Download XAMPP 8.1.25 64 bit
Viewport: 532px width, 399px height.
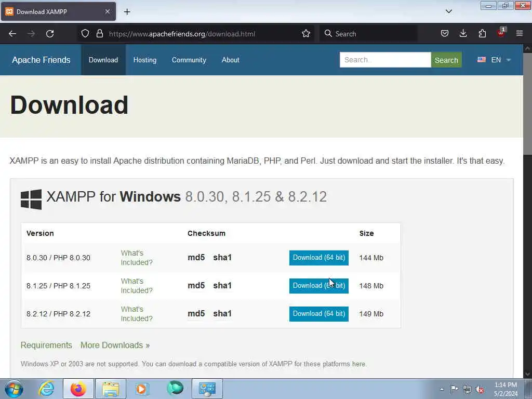318,286
